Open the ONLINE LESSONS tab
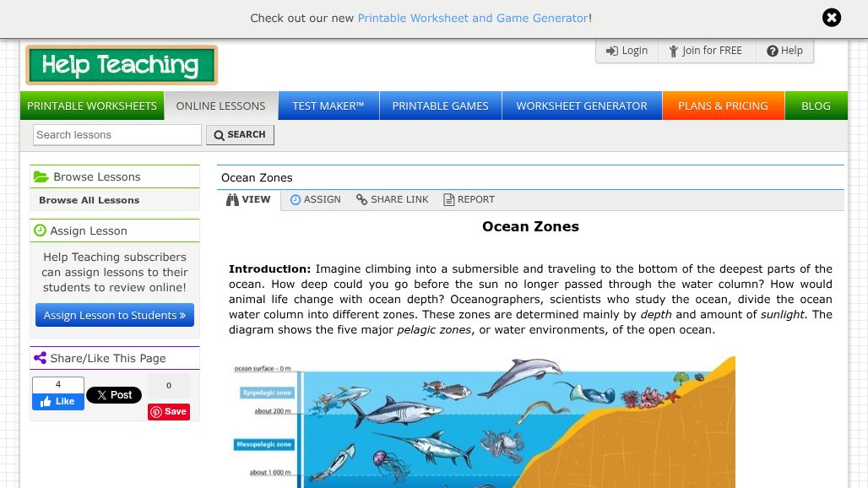Screen dimensions: 868x488 point(220,106)
